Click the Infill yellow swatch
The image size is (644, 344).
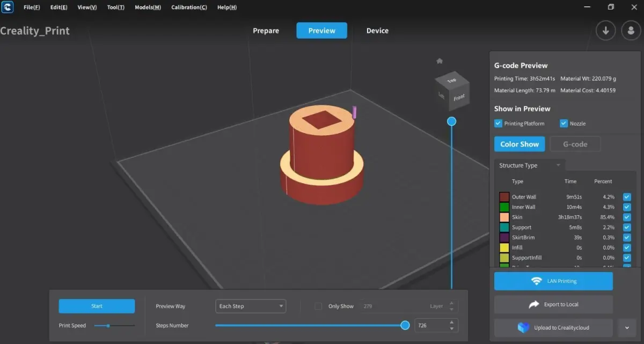(504, 247)
